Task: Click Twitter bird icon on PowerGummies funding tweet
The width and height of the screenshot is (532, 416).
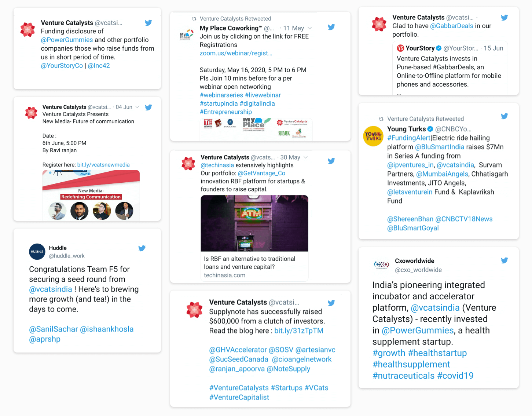Action: (x=148, y=23)
